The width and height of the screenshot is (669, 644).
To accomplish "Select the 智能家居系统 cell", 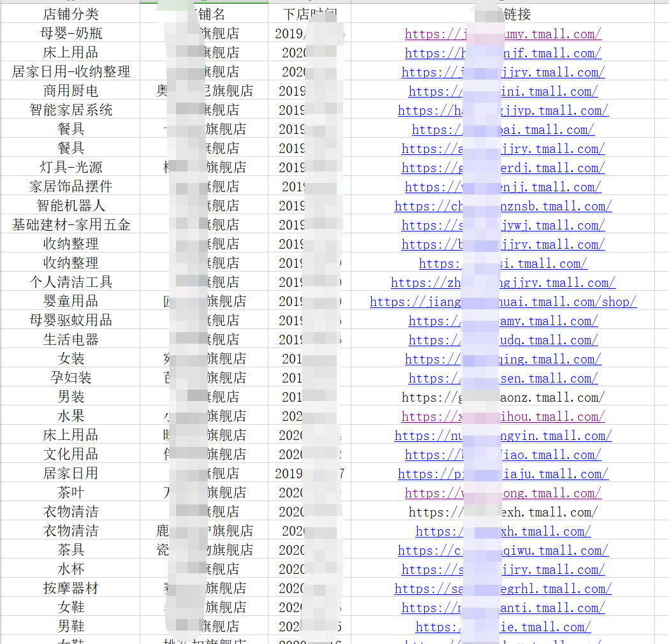I will coord(70,110).
